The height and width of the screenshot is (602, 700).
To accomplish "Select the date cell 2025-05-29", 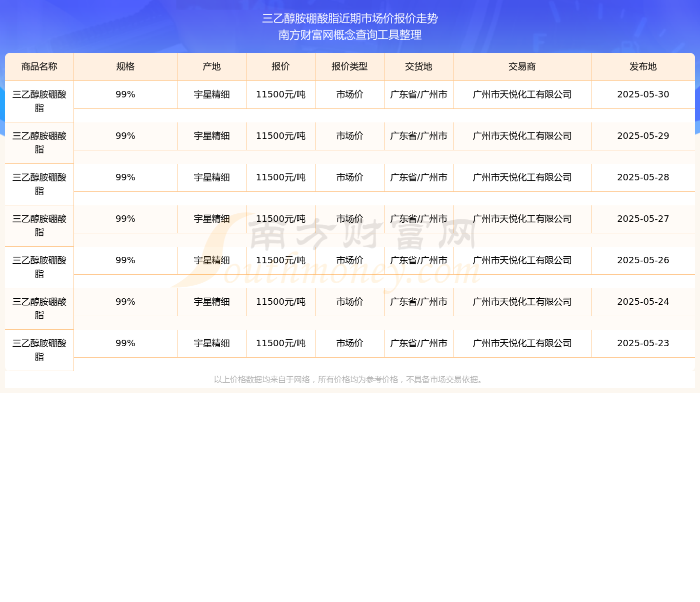I will pyautogui.click(x=643, y=136).
